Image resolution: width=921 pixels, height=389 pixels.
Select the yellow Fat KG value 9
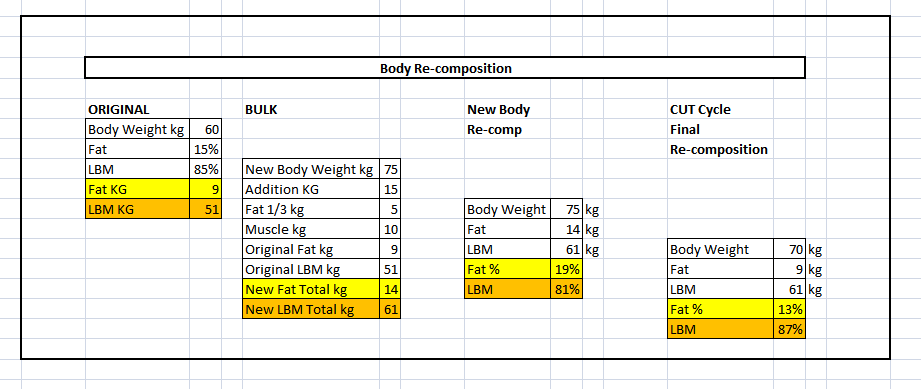pyautogui.click(x=206, y=189)
